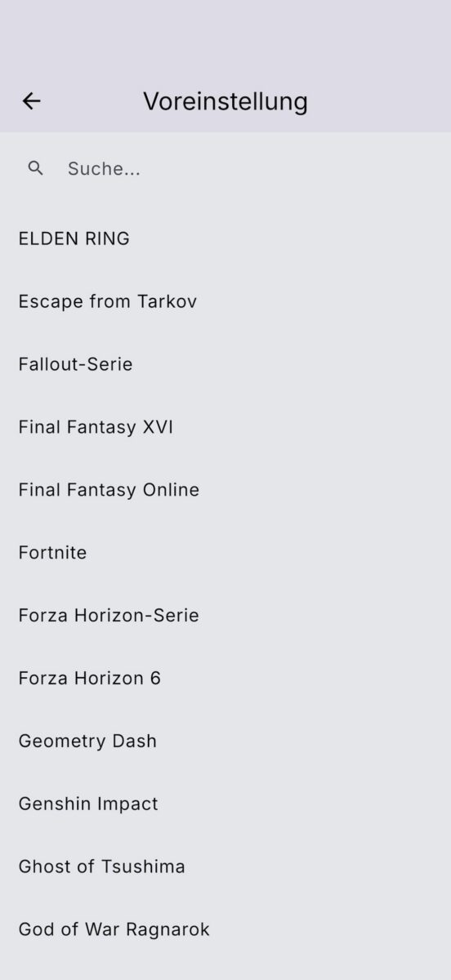Pick Forza Horizon 6 preset
This screenshot has width=451, height=980.
pos(225,679)
